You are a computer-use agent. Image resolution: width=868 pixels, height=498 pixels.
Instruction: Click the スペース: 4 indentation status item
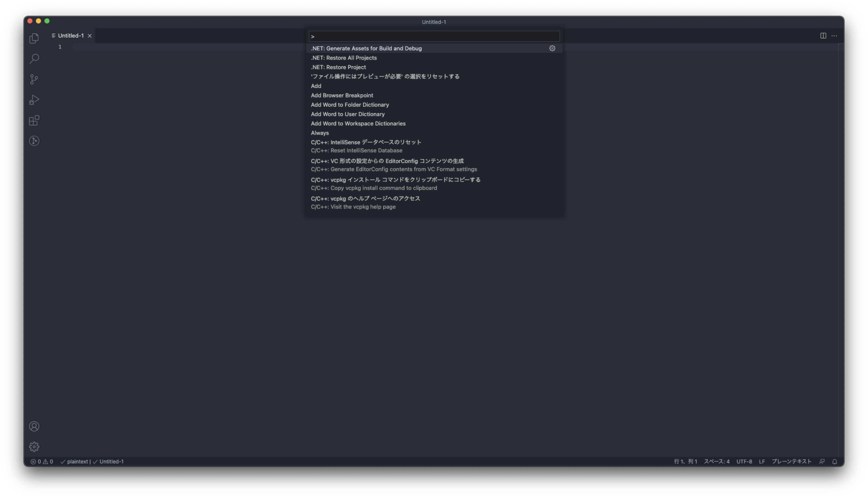click(717, 461)
